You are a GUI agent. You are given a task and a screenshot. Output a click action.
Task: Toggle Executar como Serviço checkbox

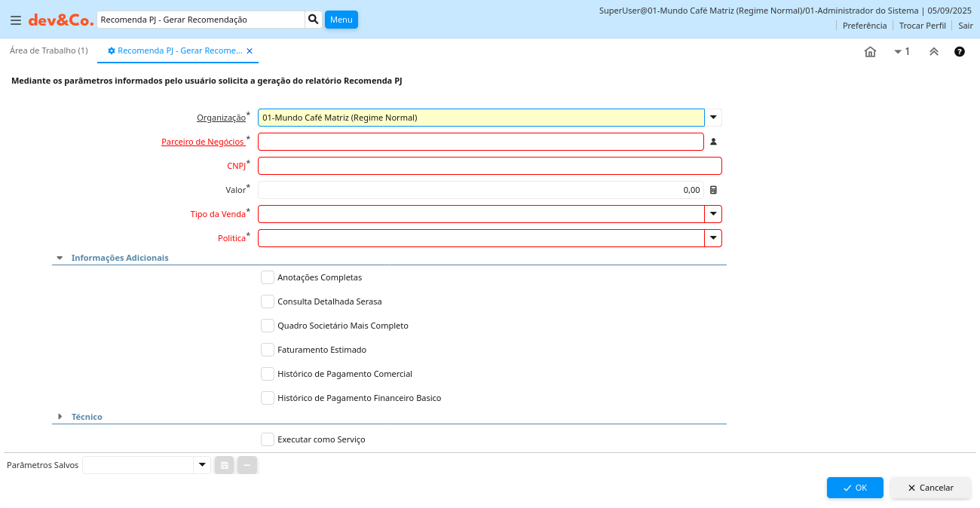[x=268, y=439]
